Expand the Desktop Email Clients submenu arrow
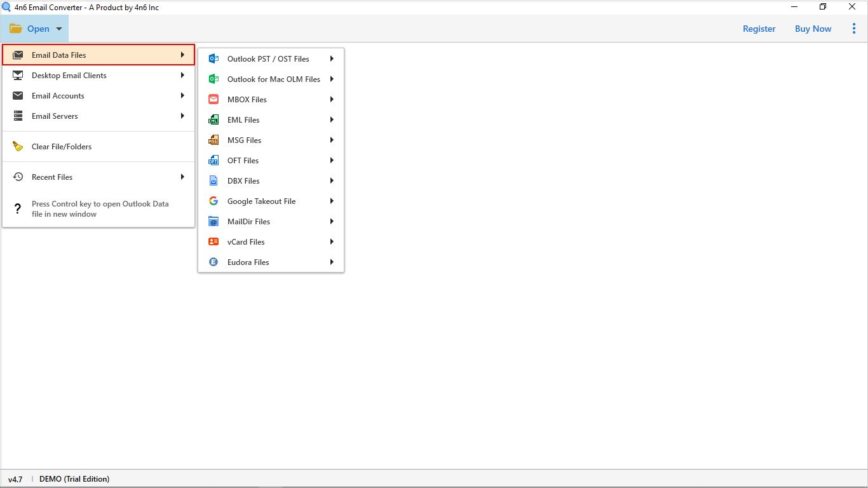 pyautogui.click(x=182, y=76)
